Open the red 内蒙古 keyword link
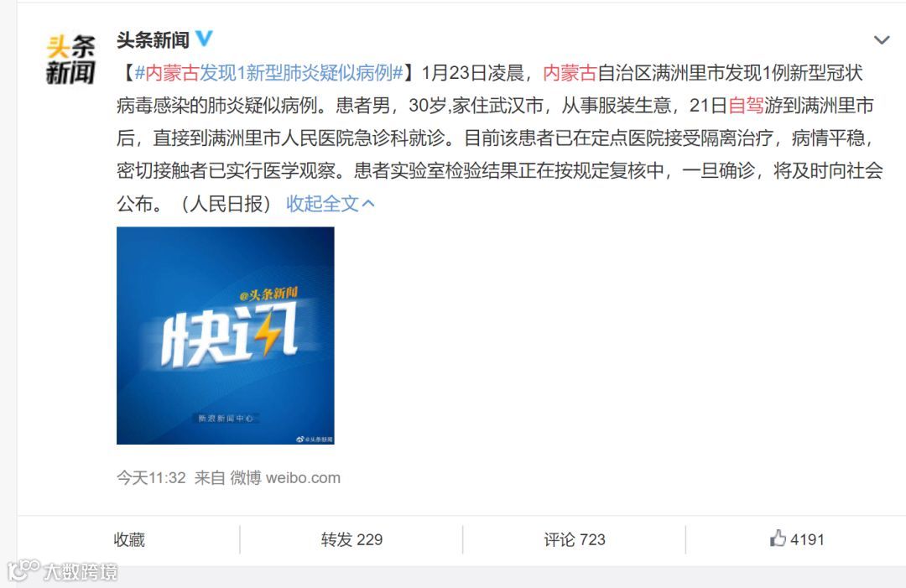Screen dimensions: 906x588 click(x=570, y=73)
